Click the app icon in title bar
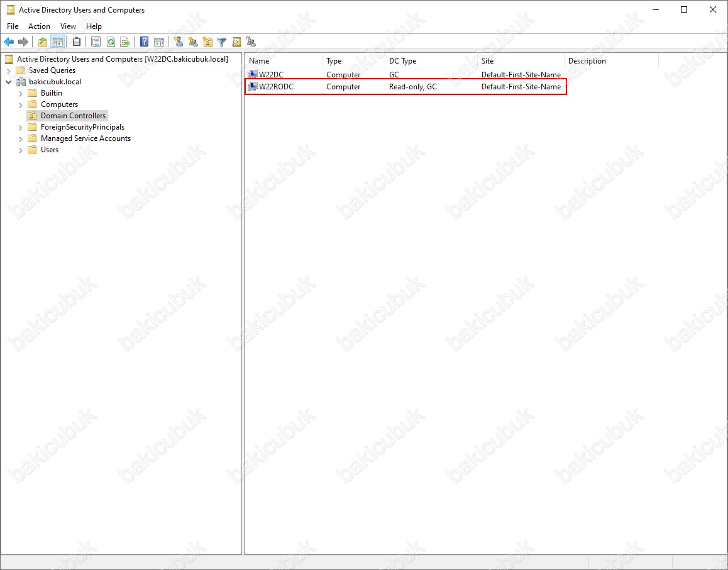This screenshot has height=570, width=728. point(10,10)
